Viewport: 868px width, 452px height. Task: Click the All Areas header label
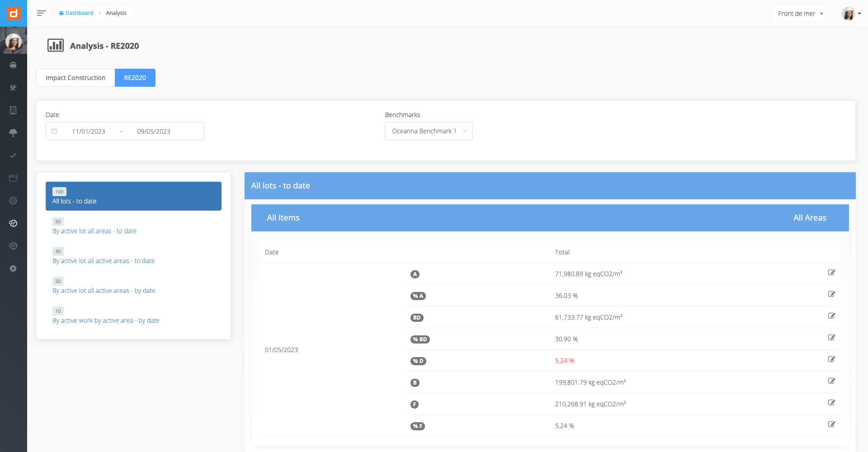pyautogui.click(x=810, y=218)
